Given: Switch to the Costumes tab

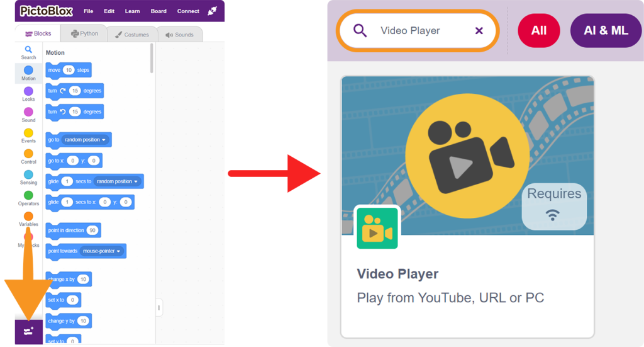Looking at the screenshot, I should 132,35.
